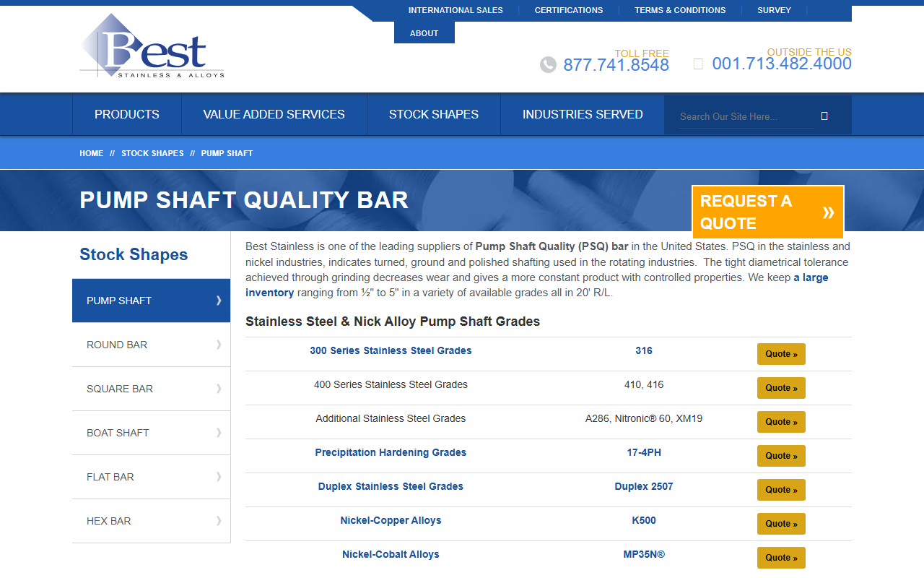Call toll free number 877.741.8548

[x=616, y=65]
